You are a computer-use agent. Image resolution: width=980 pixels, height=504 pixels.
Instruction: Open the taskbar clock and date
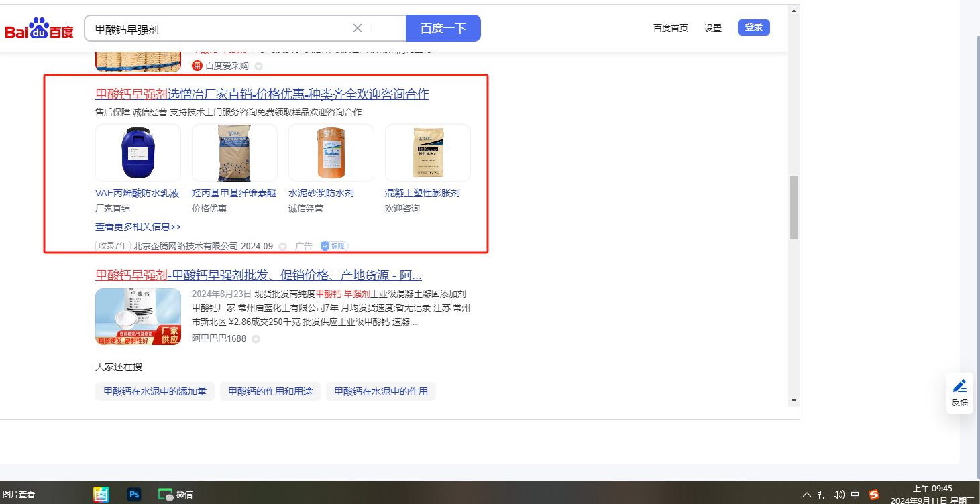[932, 494]
